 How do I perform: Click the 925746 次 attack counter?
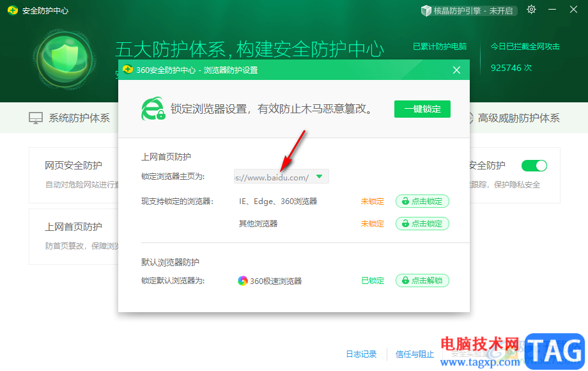(511, 68)
